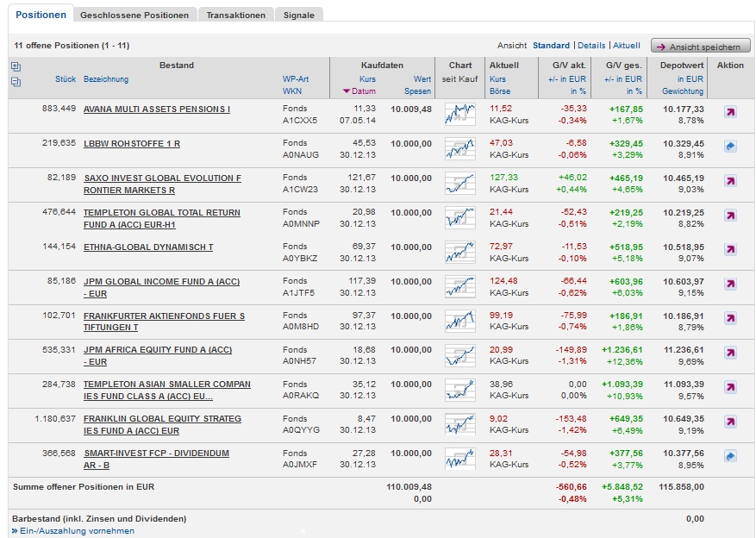The width and height of the screenshot is (756, 538).
Task: Go to the Signale tab
Action: pyautogui.click(x=299, y=16)
